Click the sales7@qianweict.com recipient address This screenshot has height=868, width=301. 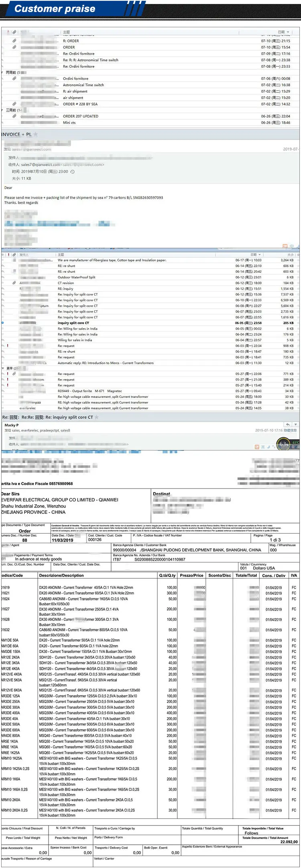point(41,164)
